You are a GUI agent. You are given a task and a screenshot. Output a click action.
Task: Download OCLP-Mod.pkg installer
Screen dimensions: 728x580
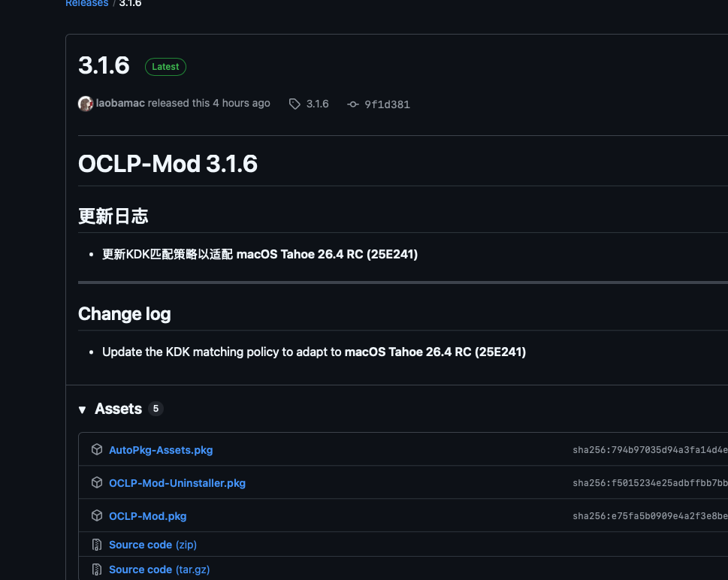[x=148, y=516]
